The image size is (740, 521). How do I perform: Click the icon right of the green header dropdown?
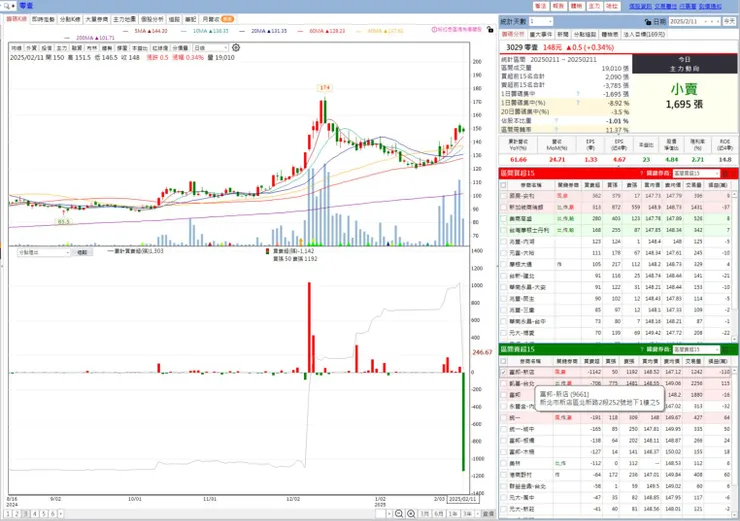(726, 350)
